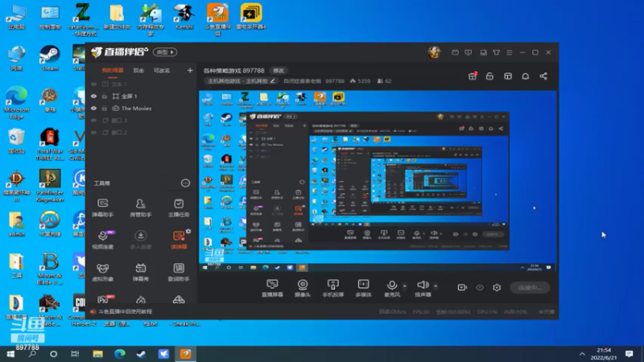This screenshot has height=362, width=644.
Task: Switch to the first orange scene tab
Action: (112, 71)
